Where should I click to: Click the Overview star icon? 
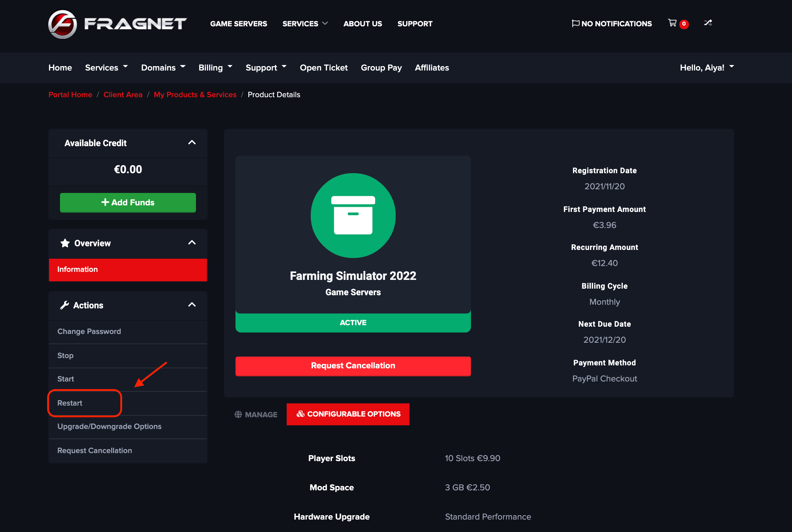tap(65, 243)
